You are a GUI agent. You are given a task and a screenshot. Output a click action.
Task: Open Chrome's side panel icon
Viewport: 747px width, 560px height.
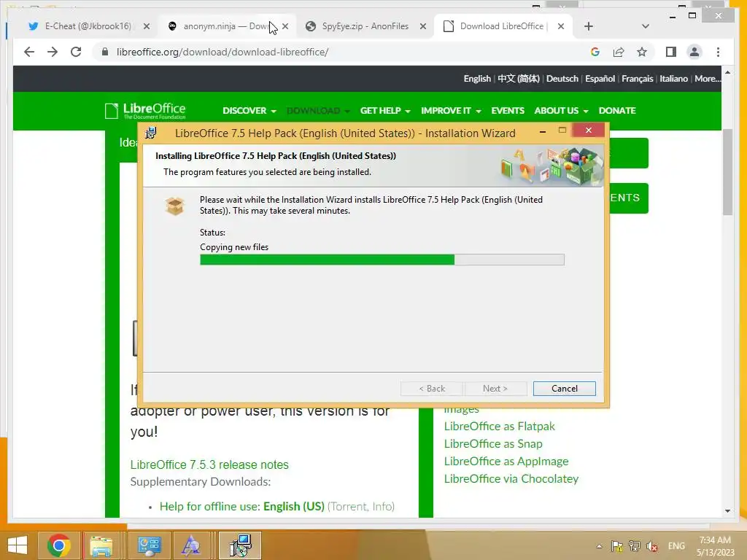(x=671, y=52)
